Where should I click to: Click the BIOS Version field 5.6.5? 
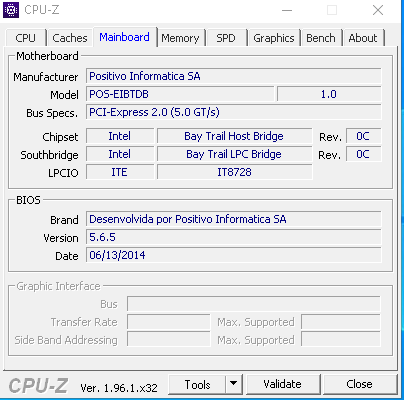(x=234, y=237)
